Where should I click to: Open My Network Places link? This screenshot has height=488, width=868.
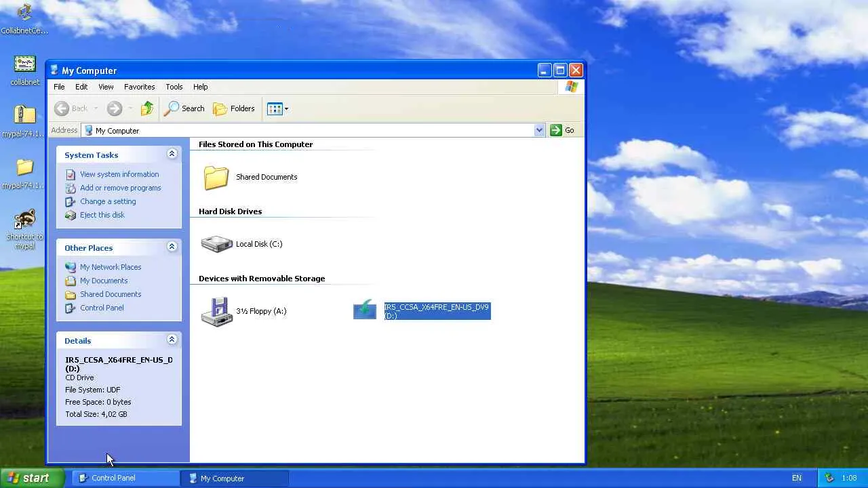pos(111,267)
